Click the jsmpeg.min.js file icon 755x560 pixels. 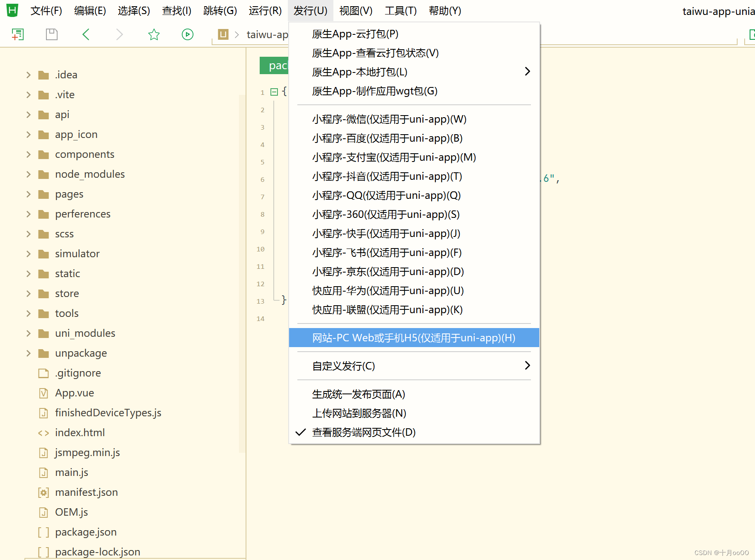coord(43,453)
